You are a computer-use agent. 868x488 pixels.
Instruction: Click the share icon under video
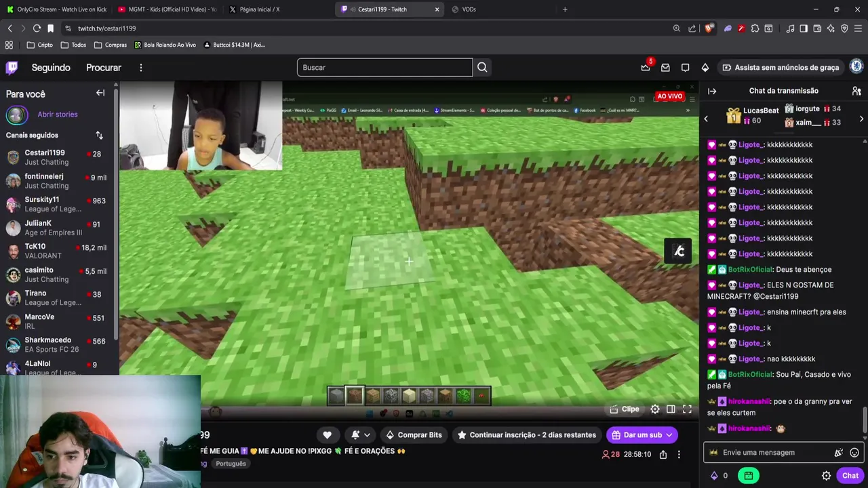tap(663, 455)
